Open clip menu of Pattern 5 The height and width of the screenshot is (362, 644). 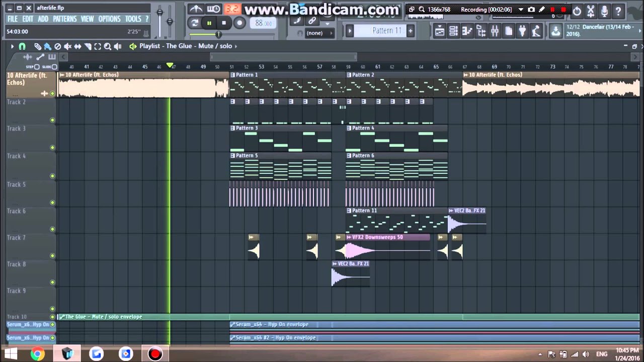coord(232,156)
